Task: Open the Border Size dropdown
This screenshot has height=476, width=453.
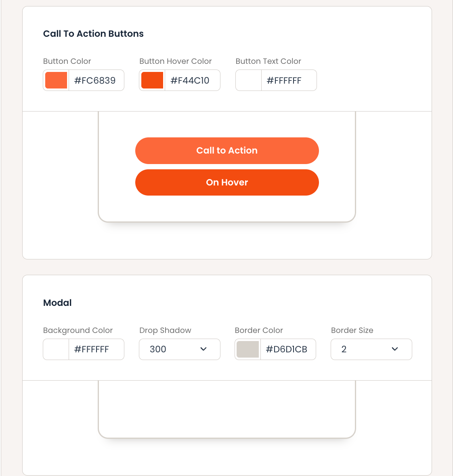Action: [x=371, y=350]
